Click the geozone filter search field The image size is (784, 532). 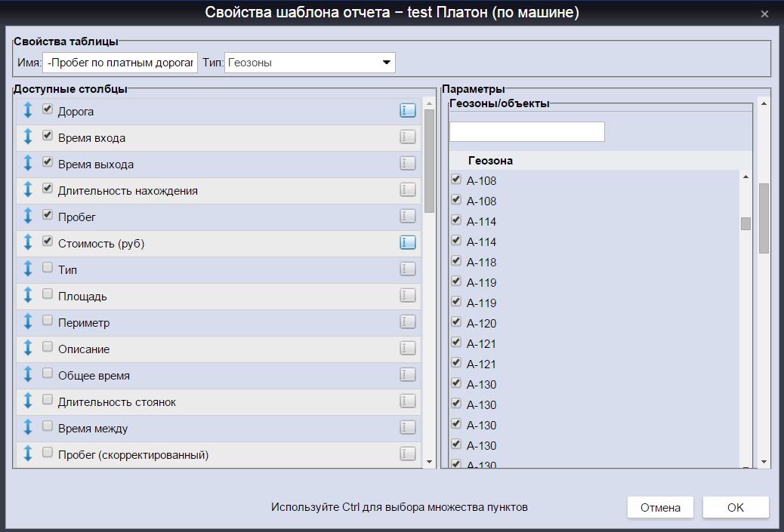click(x=526, y=132)
